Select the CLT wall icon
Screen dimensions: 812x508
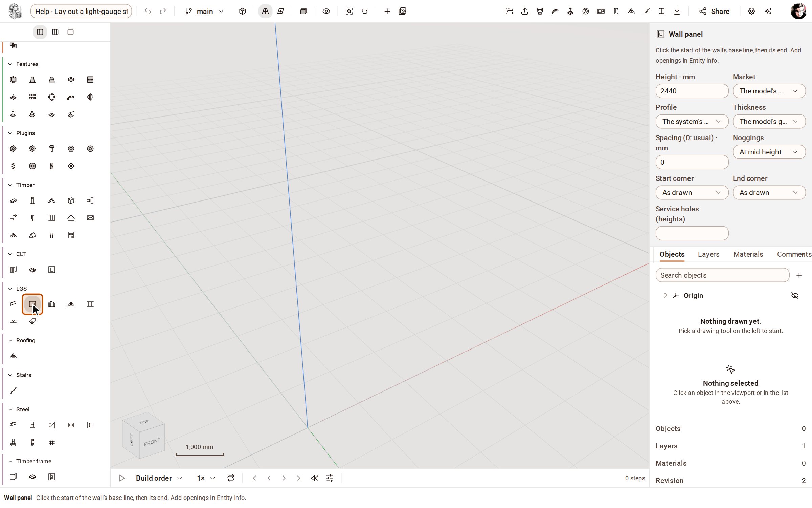point(13,270)
